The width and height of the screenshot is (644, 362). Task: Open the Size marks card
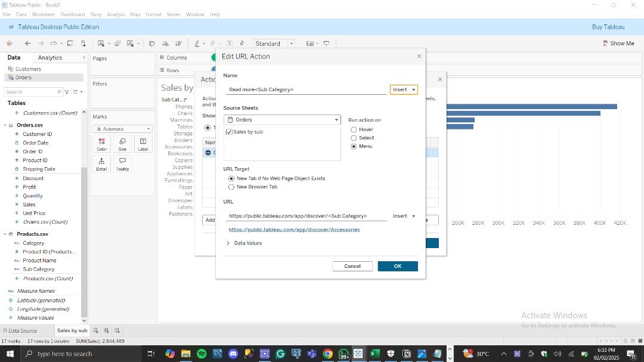click(122, 144)
